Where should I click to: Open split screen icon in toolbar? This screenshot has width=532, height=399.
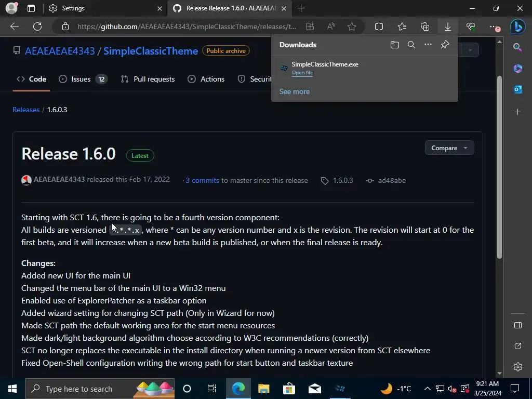(x=379, y=26)
